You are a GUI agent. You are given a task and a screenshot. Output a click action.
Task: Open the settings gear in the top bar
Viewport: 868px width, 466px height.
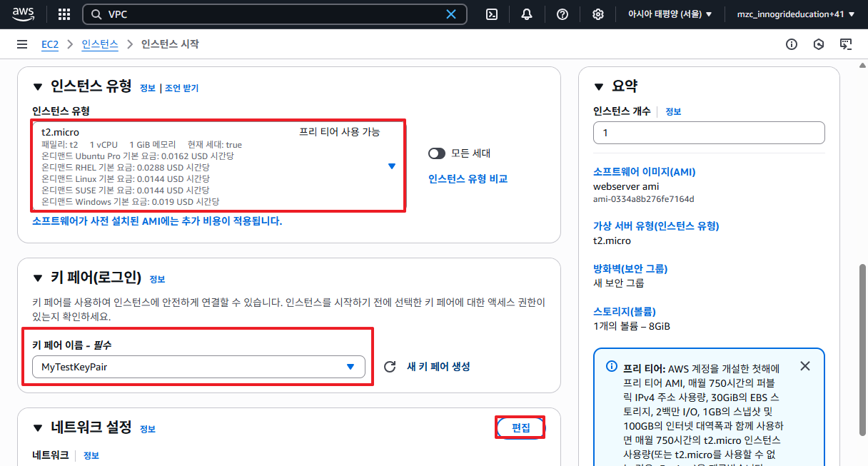coord(598,14)
